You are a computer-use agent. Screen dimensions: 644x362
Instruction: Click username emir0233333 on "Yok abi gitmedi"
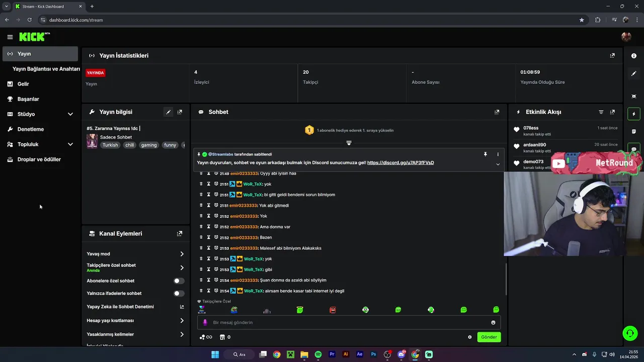click(x=244, y=206)
